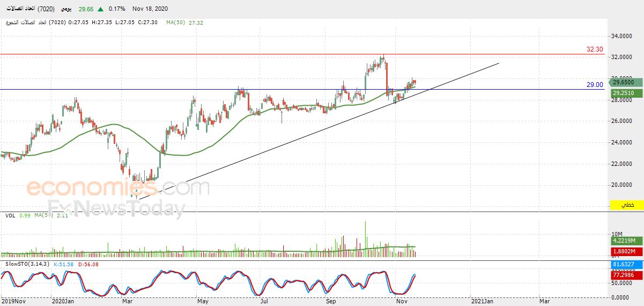This screenshot has width=644, height=306.
Task: Click the 28.0000 price axis label
Action: [x=622, y=100]
